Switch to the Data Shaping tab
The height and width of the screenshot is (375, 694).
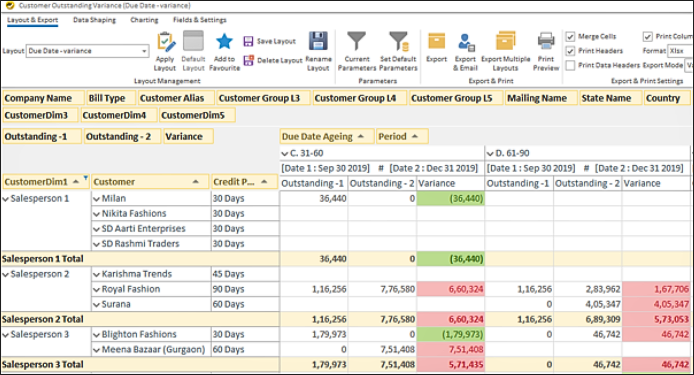tap(94, 20)
